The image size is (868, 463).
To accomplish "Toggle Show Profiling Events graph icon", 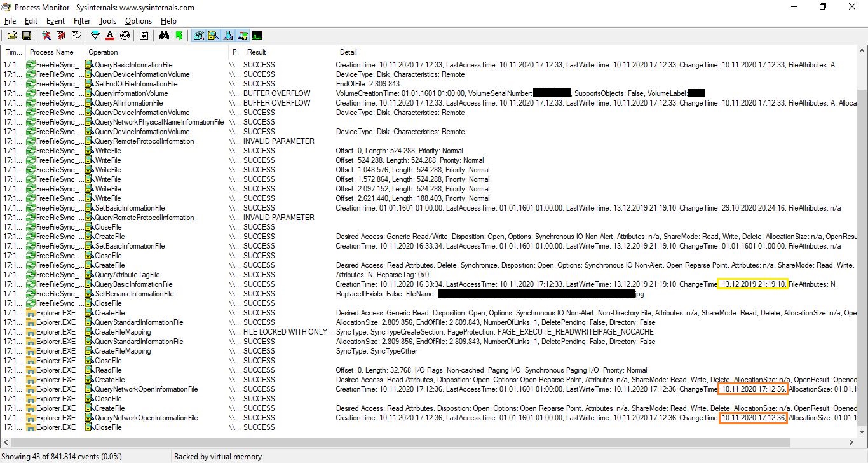I will click(x=257, y=36).
